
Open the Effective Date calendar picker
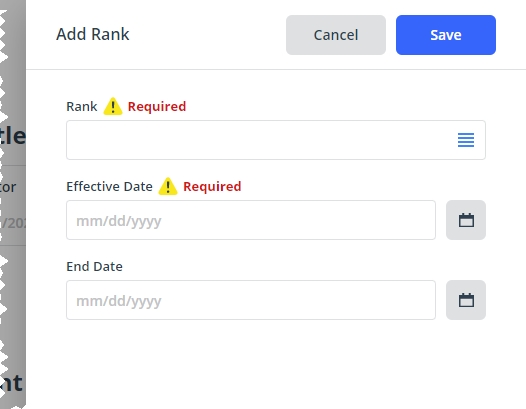[466, 220]
